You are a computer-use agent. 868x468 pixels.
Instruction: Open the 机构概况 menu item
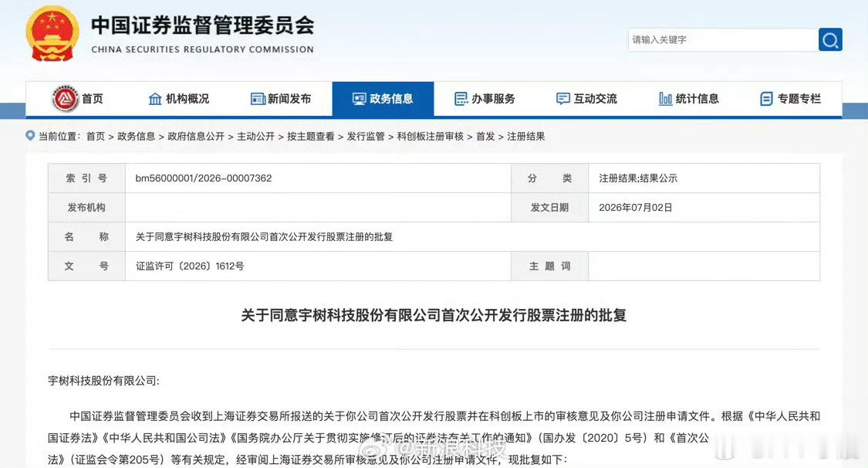tap(187, 99)
